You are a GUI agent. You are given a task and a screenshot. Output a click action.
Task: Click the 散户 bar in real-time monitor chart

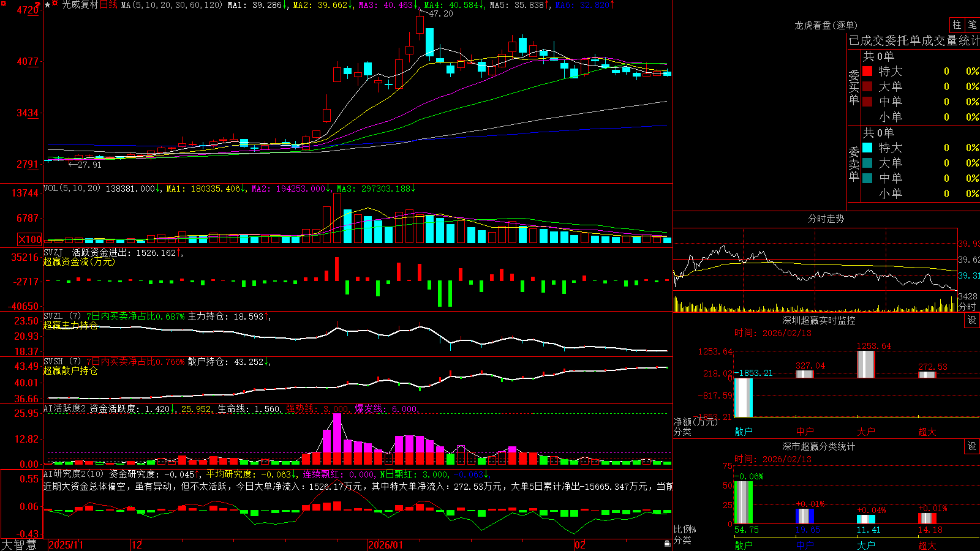pos(744,397)
